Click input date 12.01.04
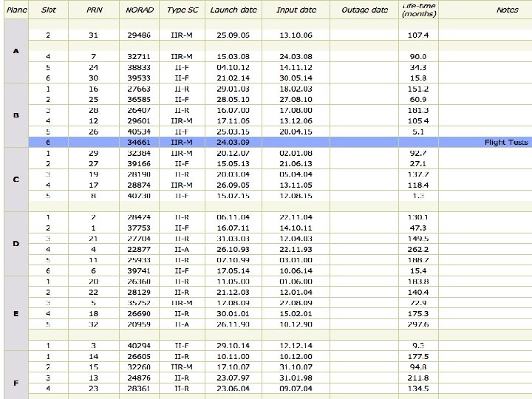532x399 pixels. (x=296, y=292)
